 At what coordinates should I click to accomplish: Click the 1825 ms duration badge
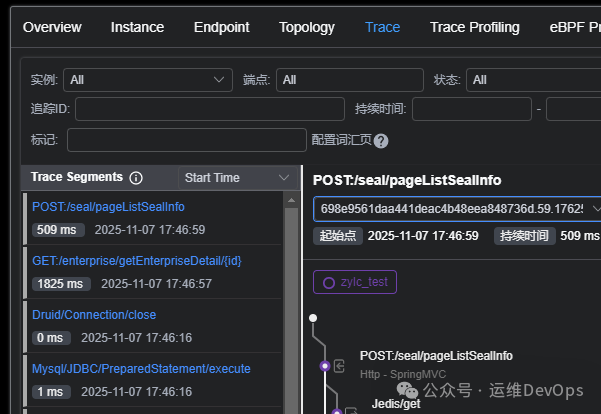[x=61, y=284]
